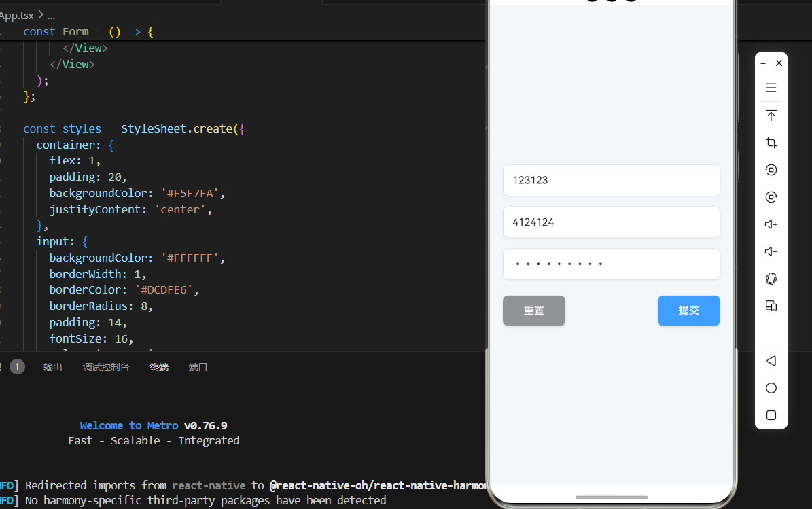Focus the masked password input field
The width and height of the screenshot is (812, 509).
[x=612, y=264]
